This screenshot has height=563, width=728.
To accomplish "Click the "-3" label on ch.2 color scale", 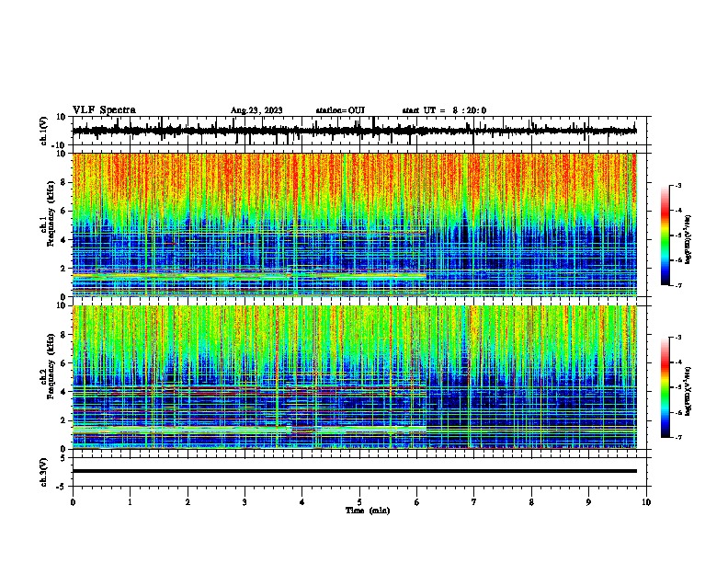I will coord(678,338).
